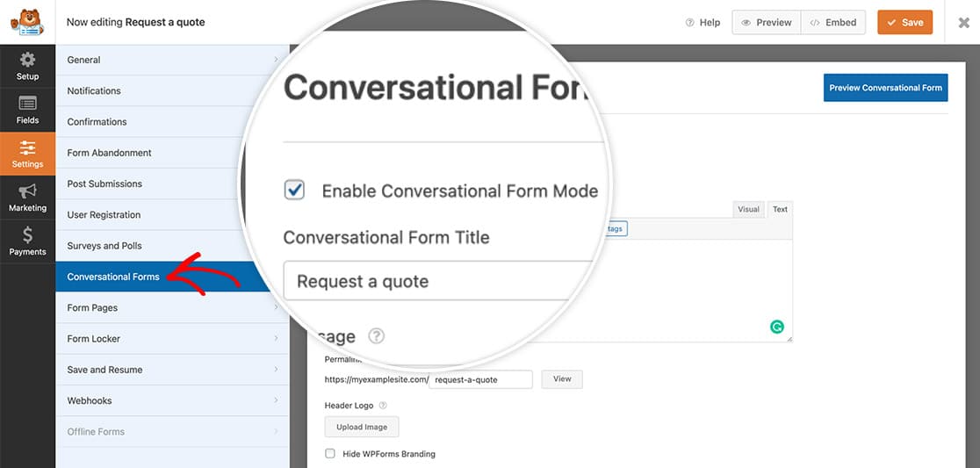Click the View permalink button

click(x=562, y=379)
